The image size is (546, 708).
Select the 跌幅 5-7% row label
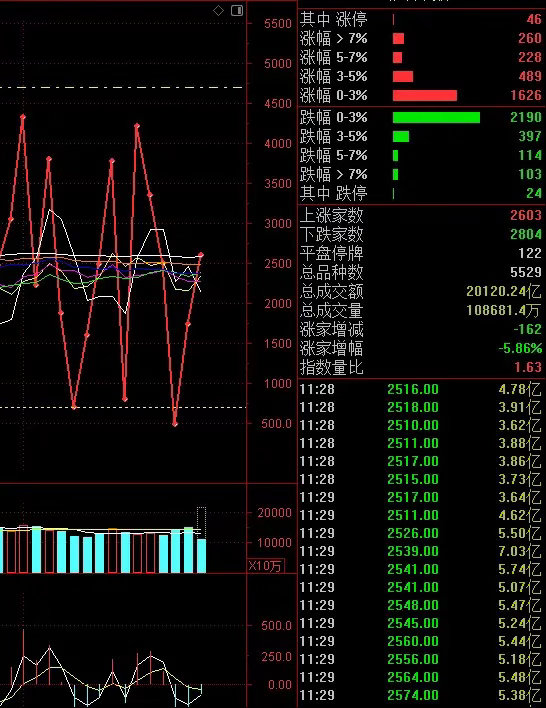pyautogui.click(x=334, y=155)
